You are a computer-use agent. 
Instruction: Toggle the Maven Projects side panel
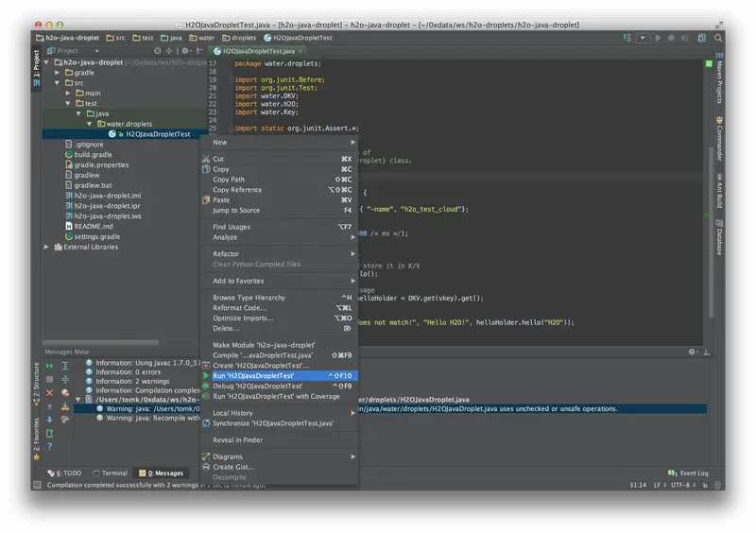(719, 78)
